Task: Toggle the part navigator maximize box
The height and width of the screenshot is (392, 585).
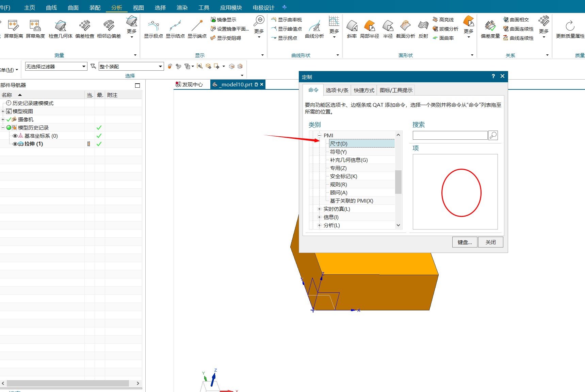Action: (x=137, y=85)
